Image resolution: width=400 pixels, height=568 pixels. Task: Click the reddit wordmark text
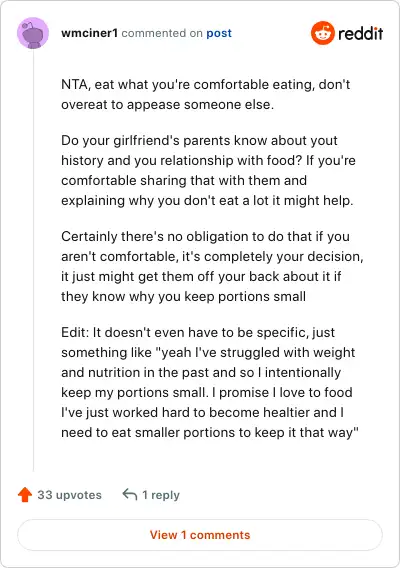(361, 33)
